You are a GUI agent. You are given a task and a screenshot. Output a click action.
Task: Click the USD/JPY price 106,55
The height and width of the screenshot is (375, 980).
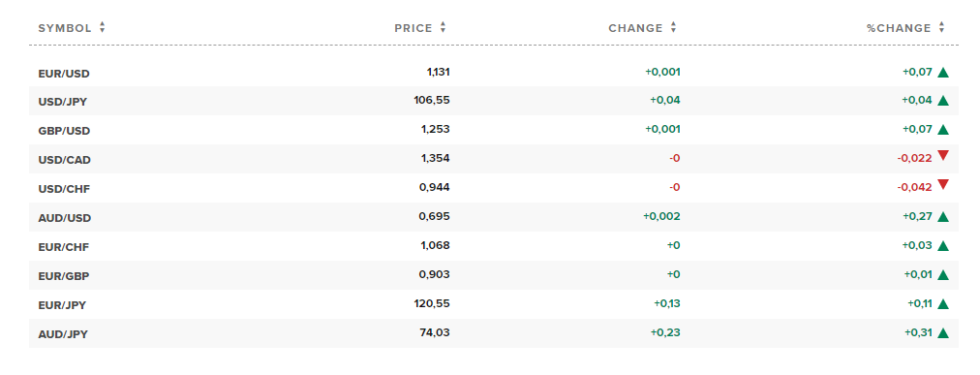click(x=432, y=100)
